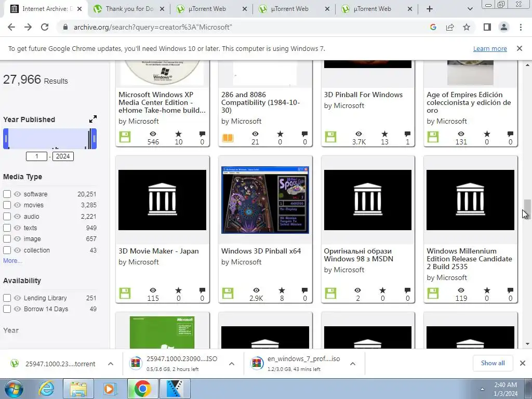
Task: Open Windows Explorer folder on taskbar
Action: click(x=78, y=389)
